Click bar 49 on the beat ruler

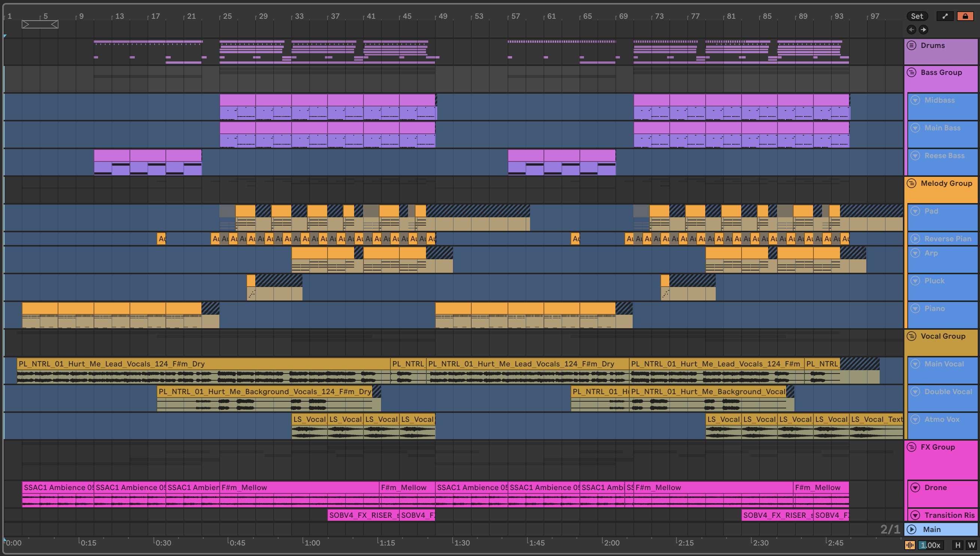pyautogui.click(x=442, y=16)
